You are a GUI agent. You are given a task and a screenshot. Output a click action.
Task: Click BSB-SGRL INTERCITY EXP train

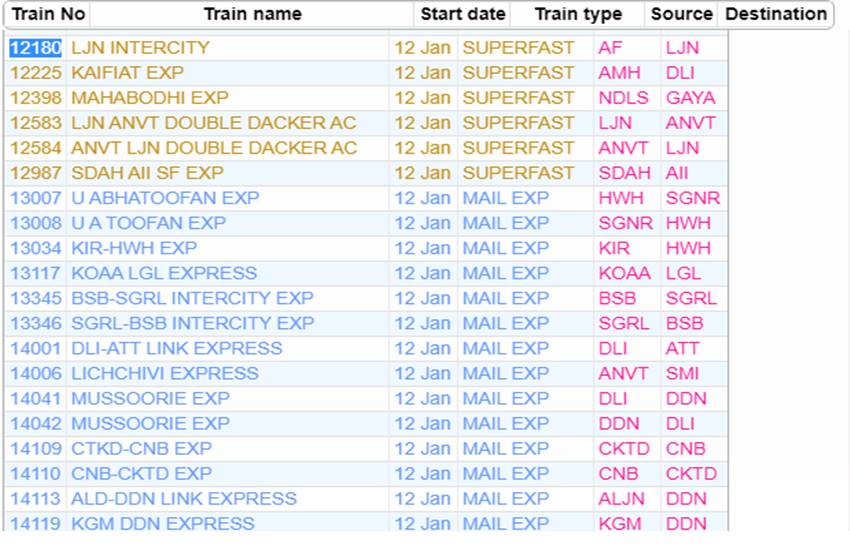[x=192, y=298]
